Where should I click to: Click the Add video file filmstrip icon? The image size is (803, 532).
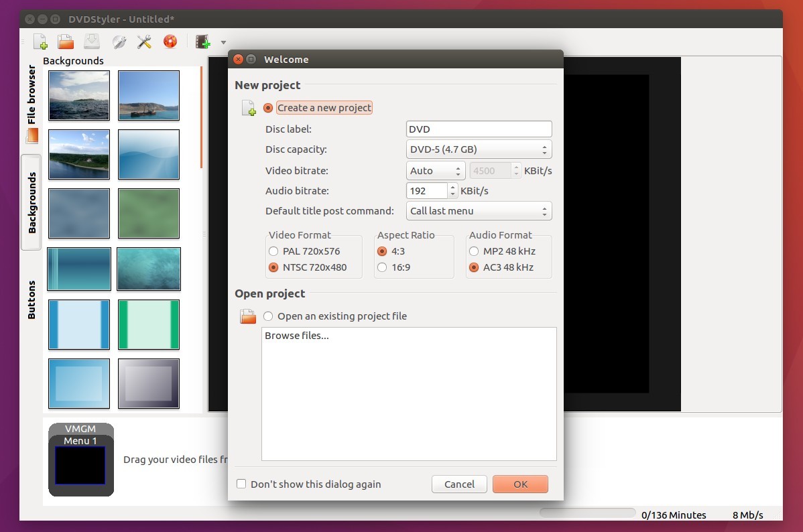(x=203, y=42)
